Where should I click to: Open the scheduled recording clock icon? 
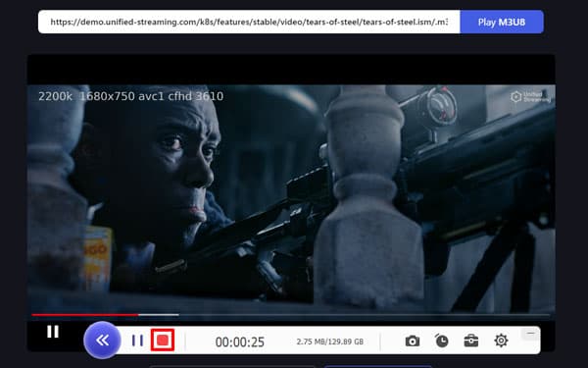click(441, 341)
